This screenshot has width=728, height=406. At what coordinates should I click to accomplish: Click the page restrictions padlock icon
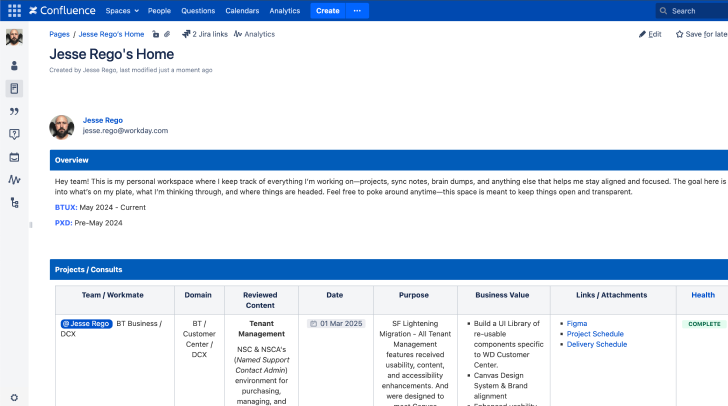tap(156, 34)
